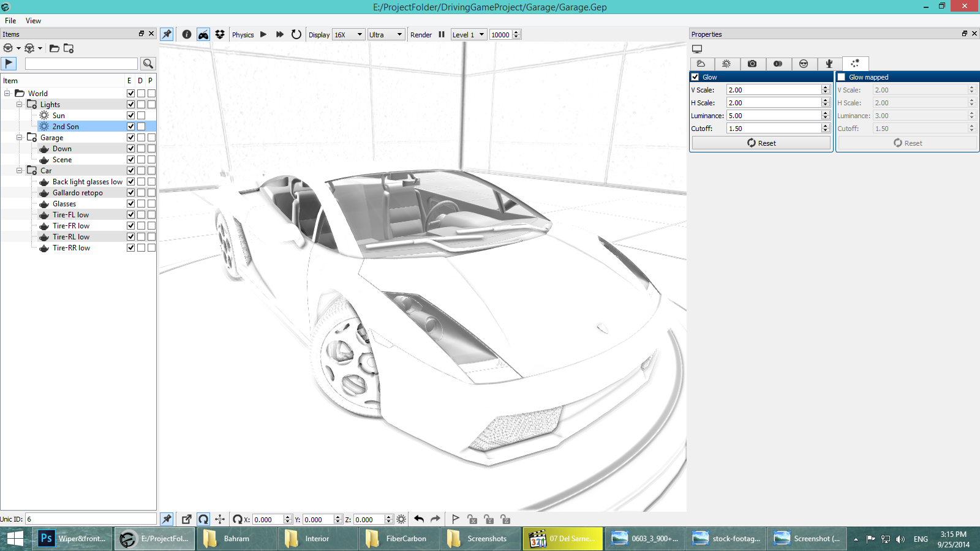Click the magnifier search button in Items panel
Viewport: 980px width, 551px height.
(x=148, y=64)
